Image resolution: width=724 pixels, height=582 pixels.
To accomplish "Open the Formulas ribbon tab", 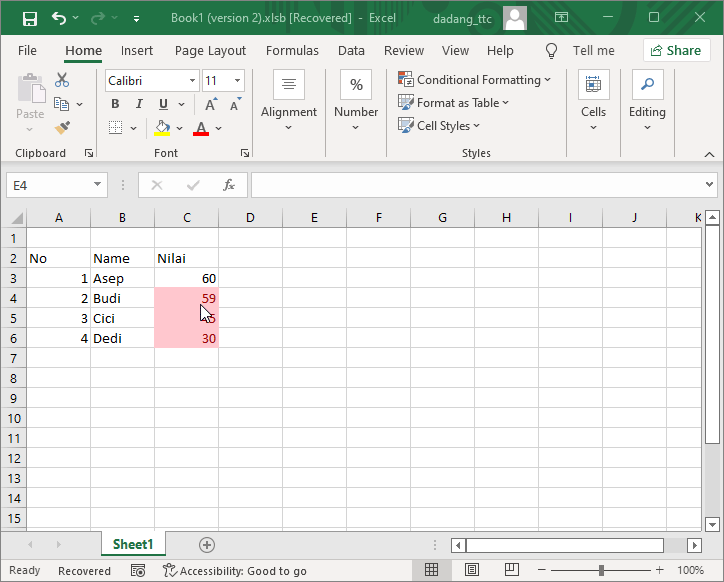I will [292, 50].
